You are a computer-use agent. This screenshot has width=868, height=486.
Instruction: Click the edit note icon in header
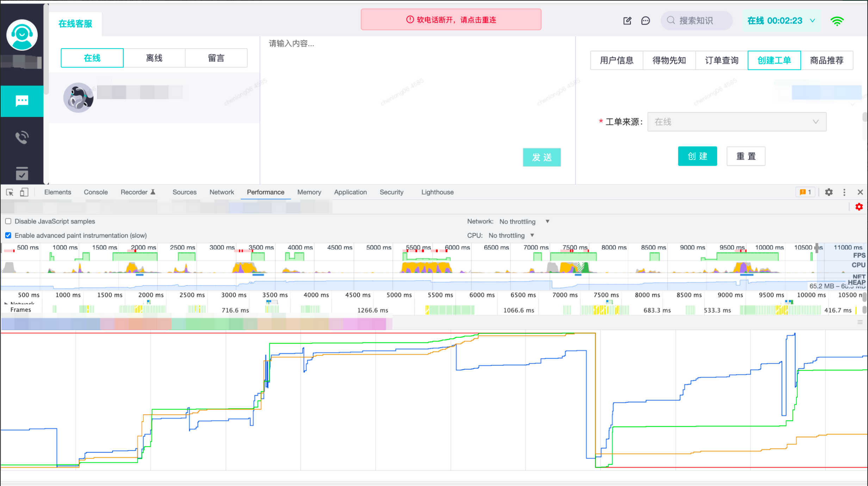[x=627, y=21]
